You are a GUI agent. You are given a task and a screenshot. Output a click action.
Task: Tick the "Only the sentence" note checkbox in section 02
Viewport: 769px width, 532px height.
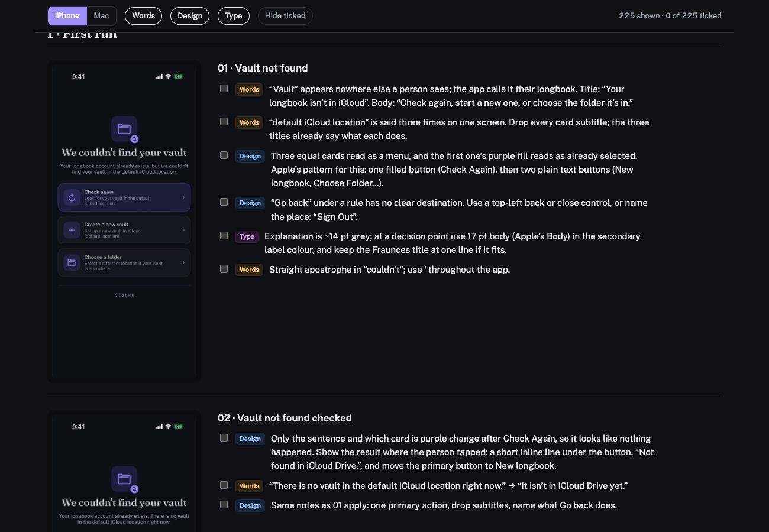(x=224, y=438)
